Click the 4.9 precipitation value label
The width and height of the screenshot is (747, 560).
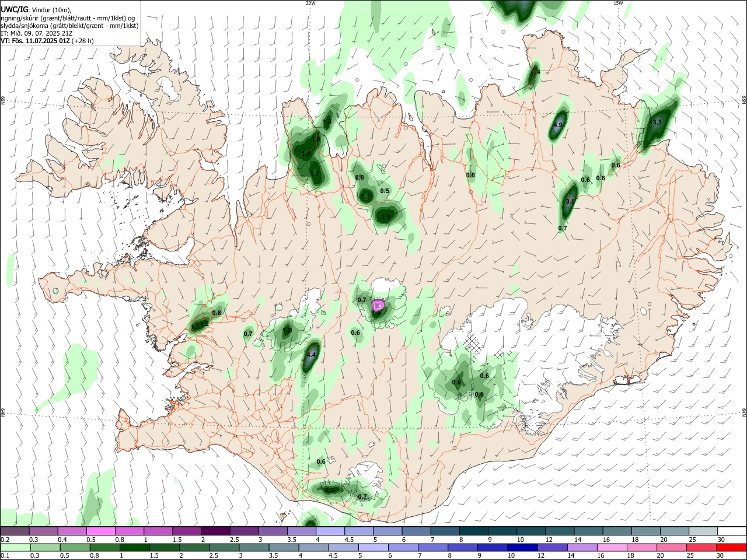click(558, 125)
